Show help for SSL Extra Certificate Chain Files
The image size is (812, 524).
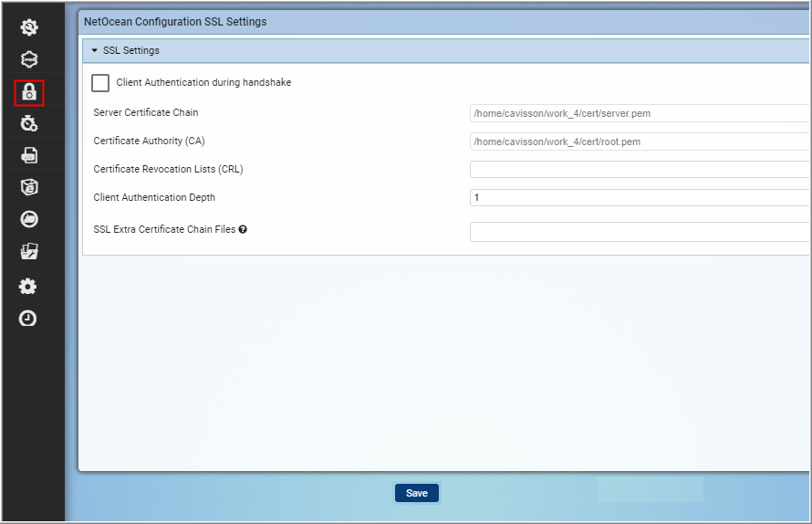(x=243, y=230)
